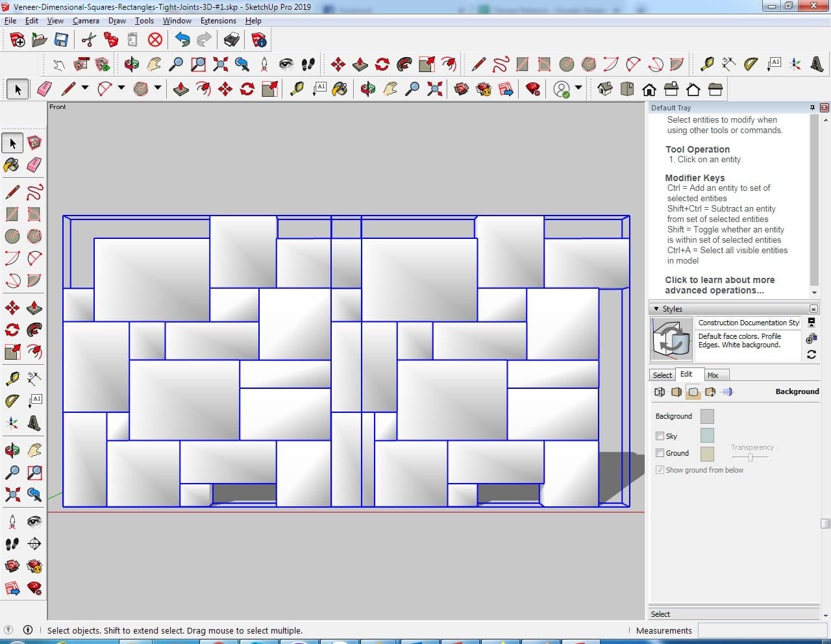Screen dimensions: 831x644
Task: Switch to the Mix tab
Action: pos(713,375)
